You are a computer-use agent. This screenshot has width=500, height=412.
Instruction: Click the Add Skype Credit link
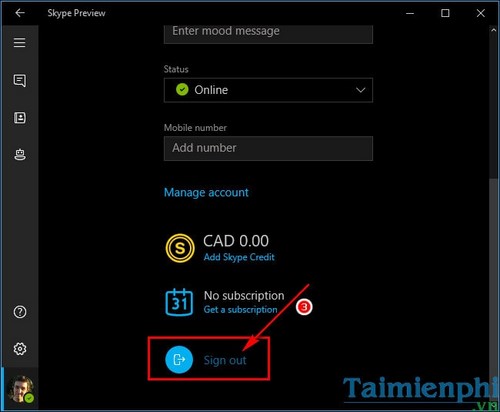239,257
